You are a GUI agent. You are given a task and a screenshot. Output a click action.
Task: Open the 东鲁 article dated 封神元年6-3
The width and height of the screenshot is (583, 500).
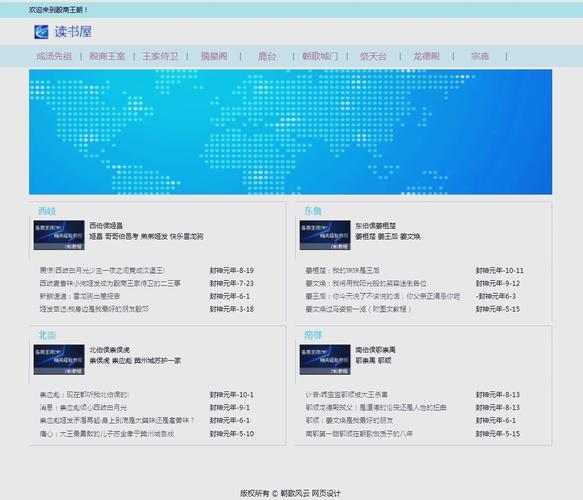tap(383, 296)
